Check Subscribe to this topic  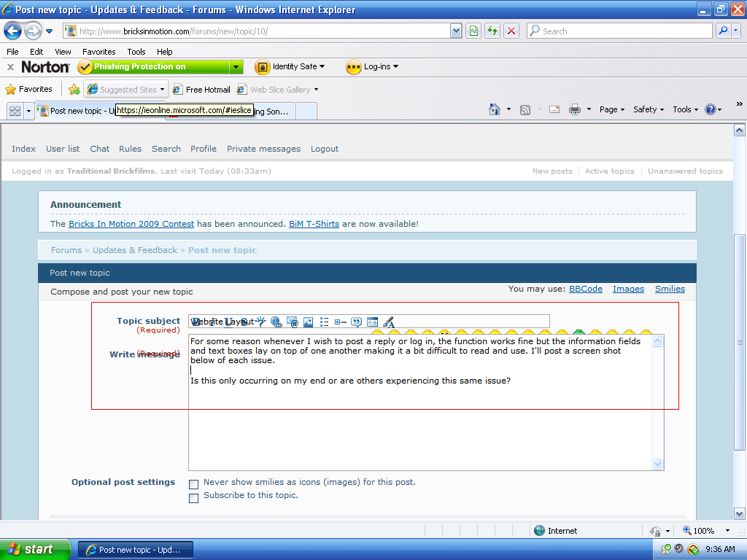tap(193, 497)
